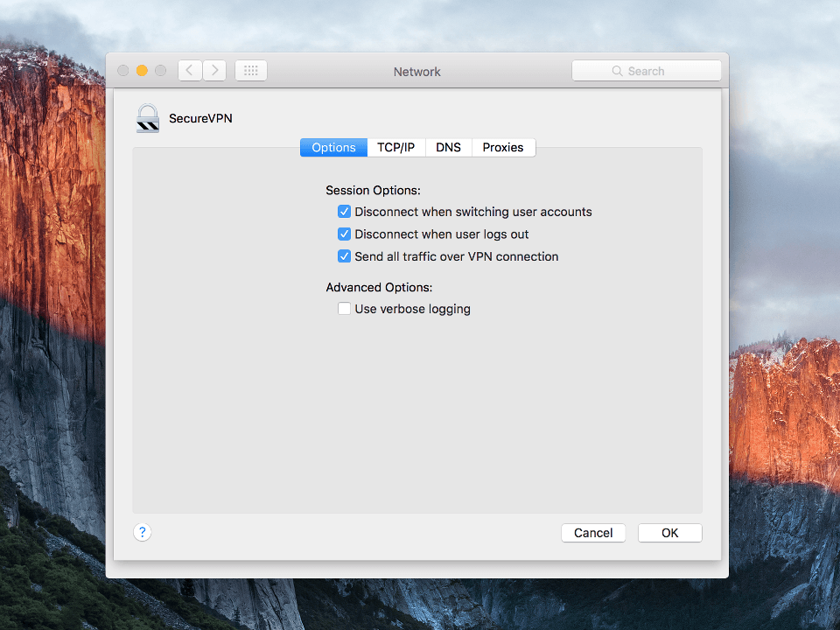Confirm settings with the OK button
The height and width of the screenshot is (630, 840).
point(669,532)
